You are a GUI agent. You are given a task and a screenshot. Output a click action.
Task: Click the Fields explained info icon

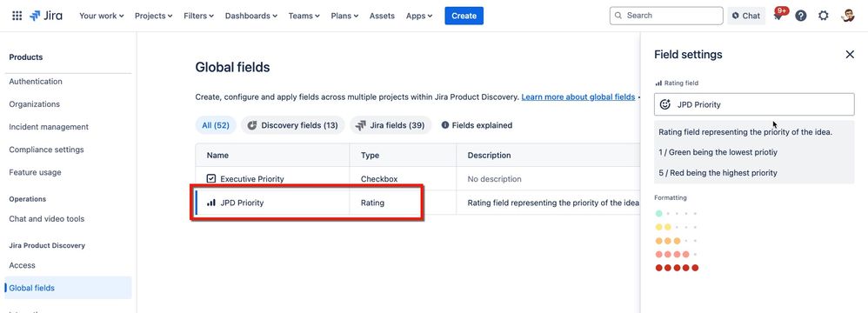[x=445, y=125]
